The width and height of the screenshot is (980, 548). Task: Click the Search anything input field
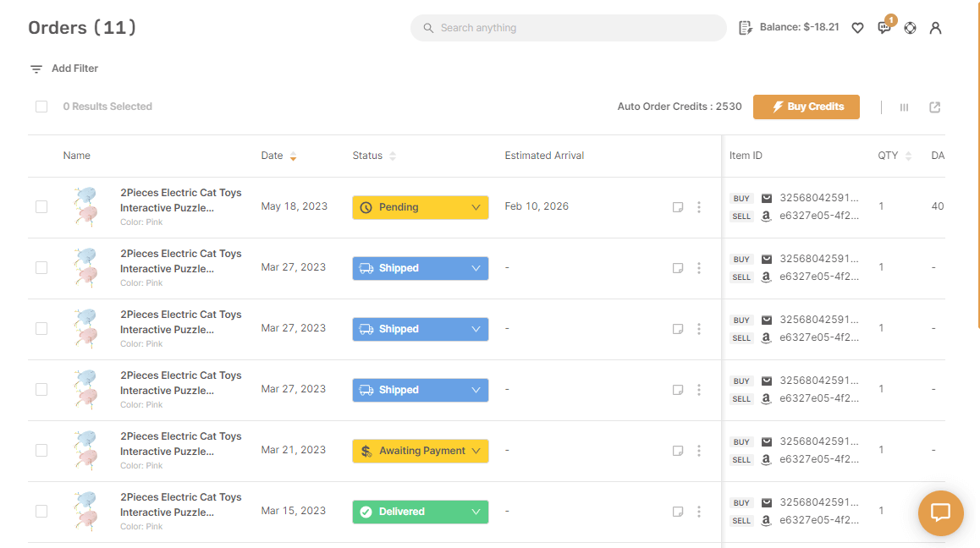(x=568, y=27)
